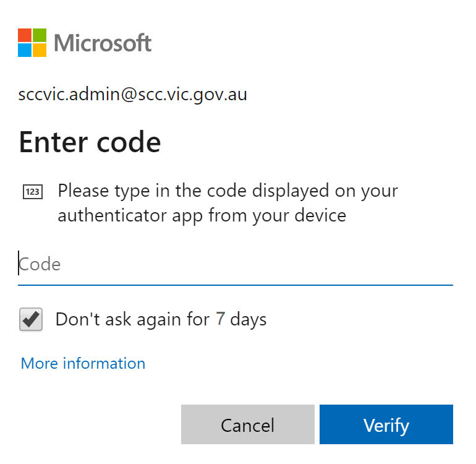Click the "Please type in the code" instruction line

coord(227,191)
